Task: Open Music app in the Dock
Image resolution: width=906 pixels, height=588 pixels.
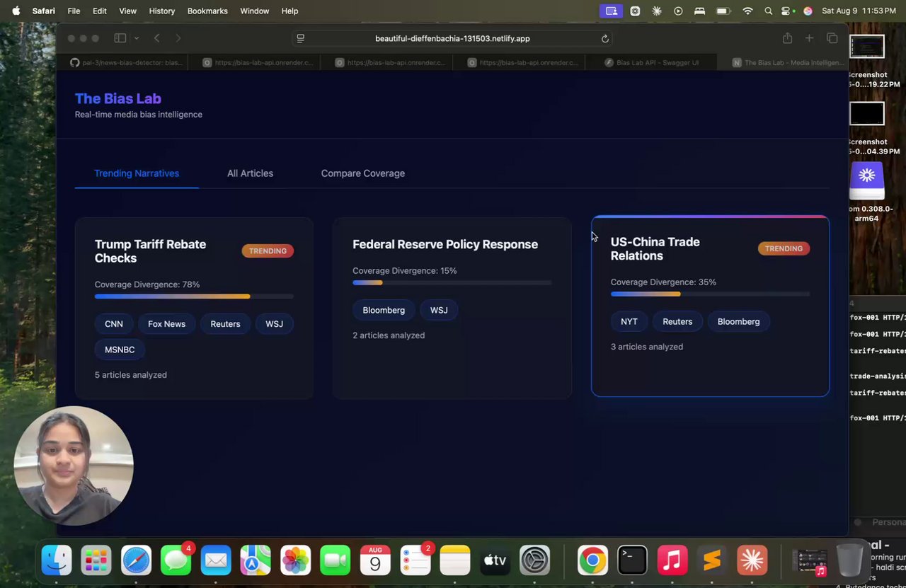Action: (672, 560)
